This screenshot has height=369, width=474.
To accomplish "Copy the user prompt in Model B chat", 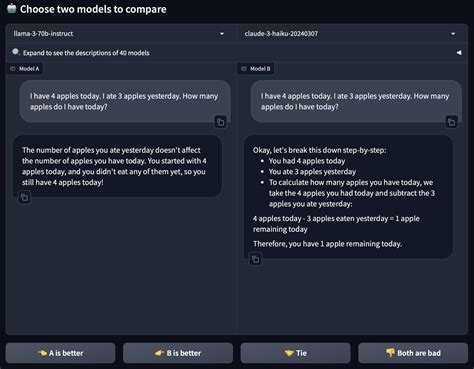I will [451, 122].
